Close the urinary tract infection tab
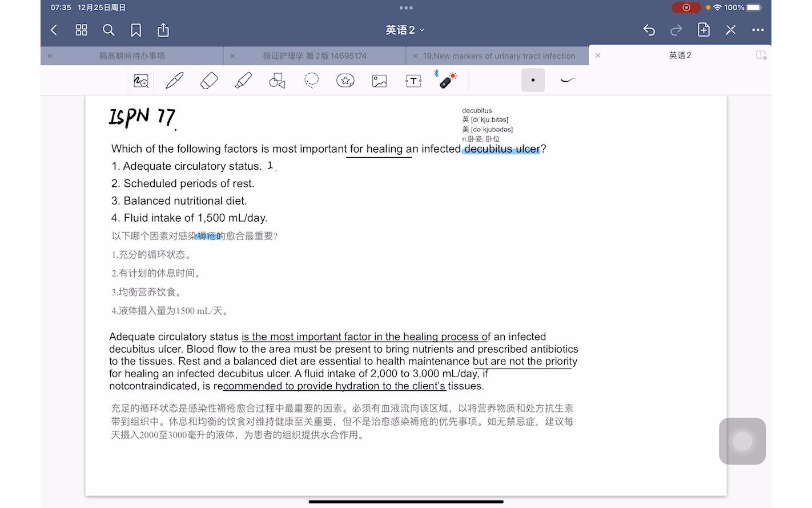The image size is (812, 508). [415, 56]
